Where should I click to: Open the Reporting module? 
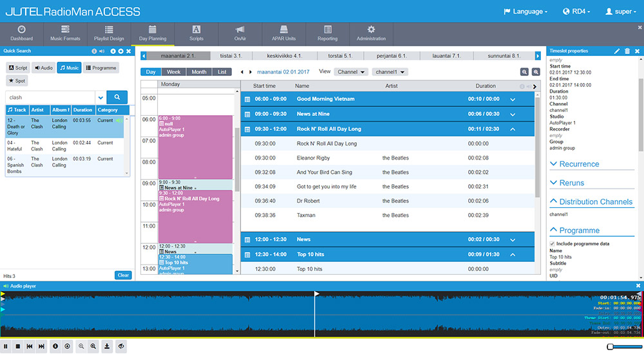tap(327, 33)
